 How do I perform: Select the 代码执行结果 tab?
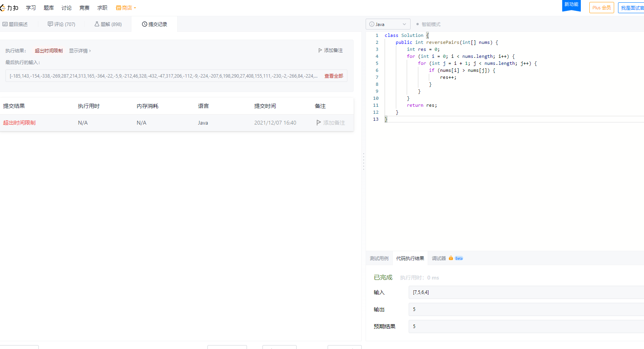(x=410, y=259)
